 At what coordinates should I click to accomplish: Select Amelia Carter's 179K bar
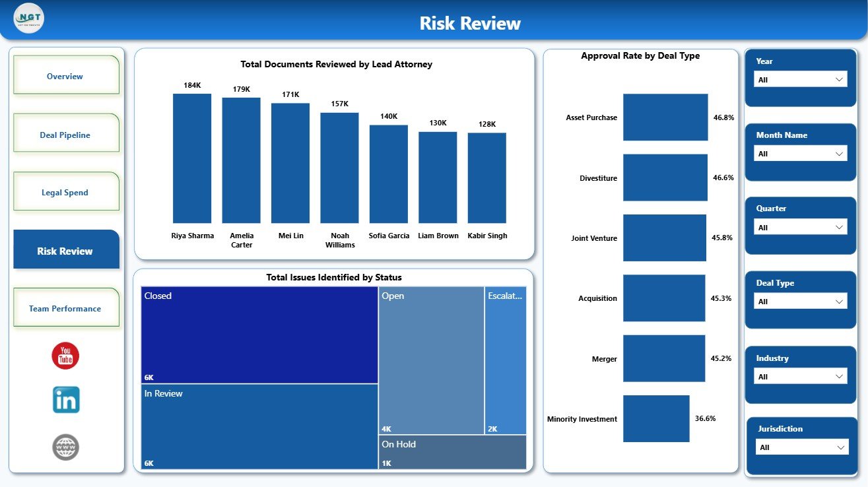coord(242,160)
